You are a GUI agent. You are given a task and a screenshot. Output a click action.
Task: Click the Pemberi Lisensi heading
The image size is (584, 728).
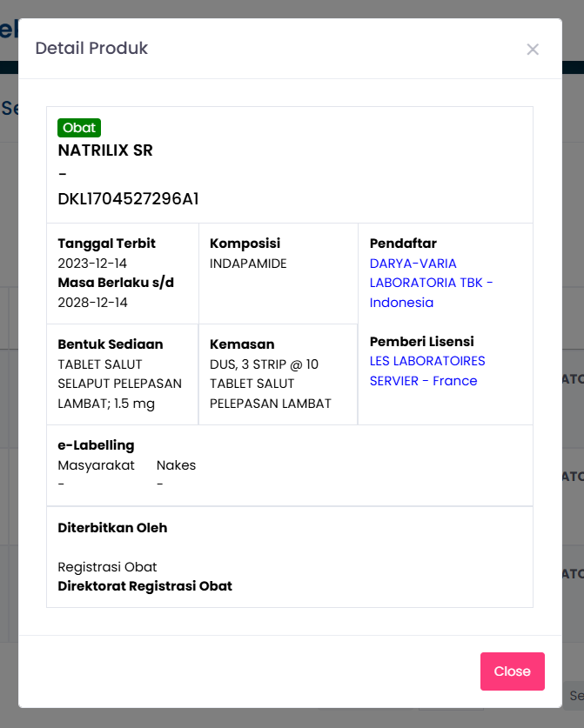point(422,341)
